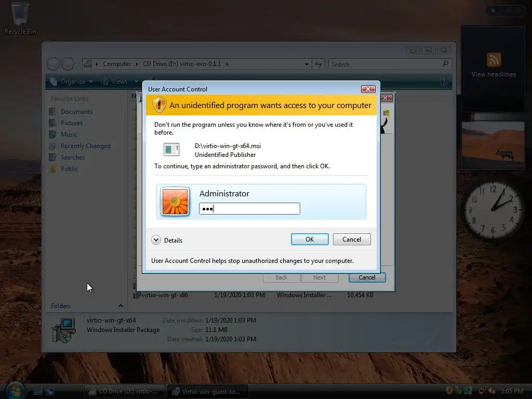Refresh the Explorer folder view
This screenshot has width=532, height=399.
pos(318,64)
